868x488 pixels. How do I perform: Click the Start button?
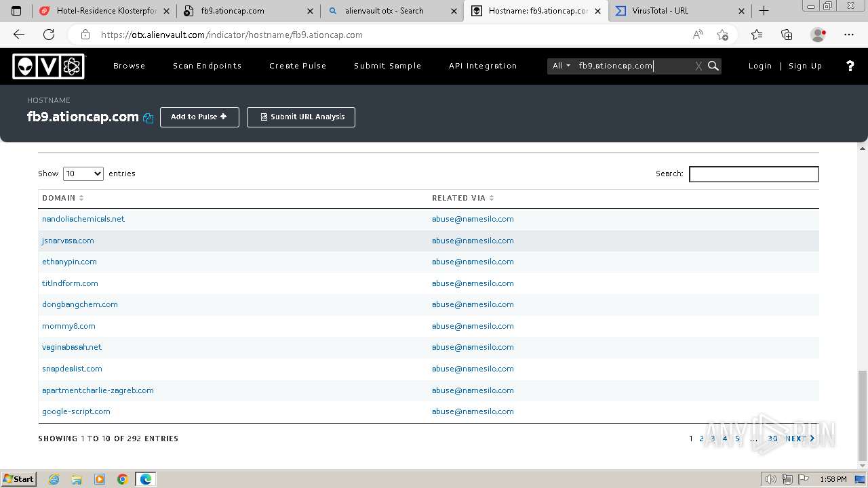18,479
